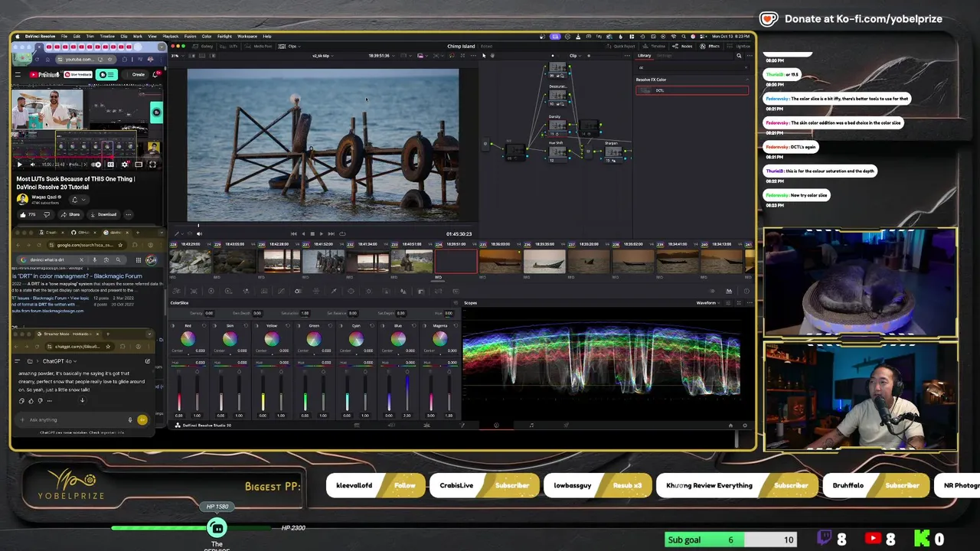Play the viewer clip forward
Screen dimensions: 980x551
[322, 233]
